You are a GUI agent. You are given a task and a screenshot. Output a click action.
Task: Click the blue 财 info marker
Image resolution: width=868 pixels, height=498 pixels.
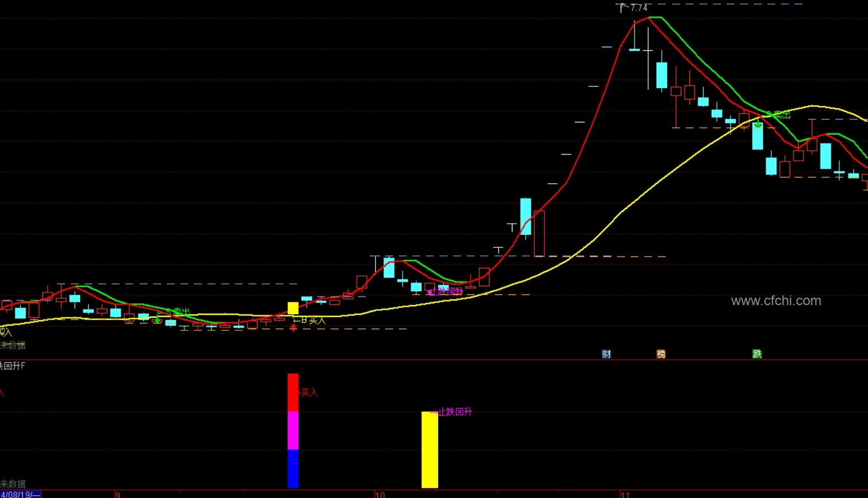point(606,354)
